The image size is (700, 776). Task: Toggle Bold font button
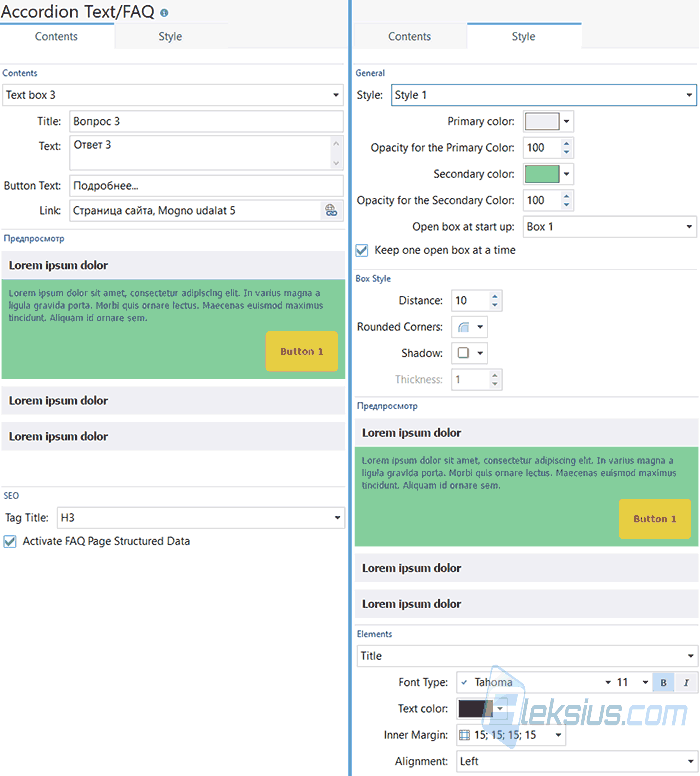tap(663, 682)
